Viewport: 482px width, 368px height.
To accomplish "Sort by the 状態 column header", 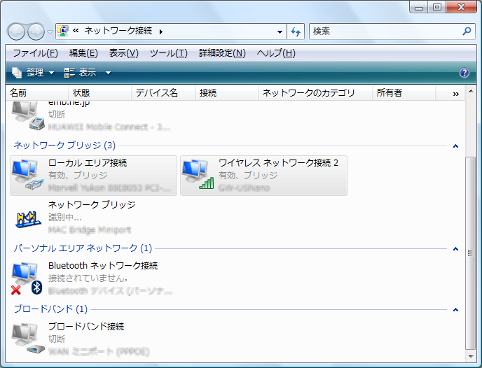I will click(100, 93).
